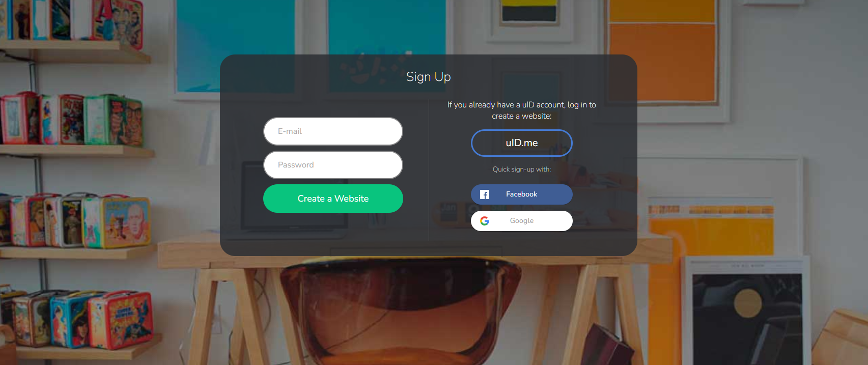Click the vertical divider in the sign-up panel
Image resolution: width=868 pixels, height=365 pixels.
(429, 170)
